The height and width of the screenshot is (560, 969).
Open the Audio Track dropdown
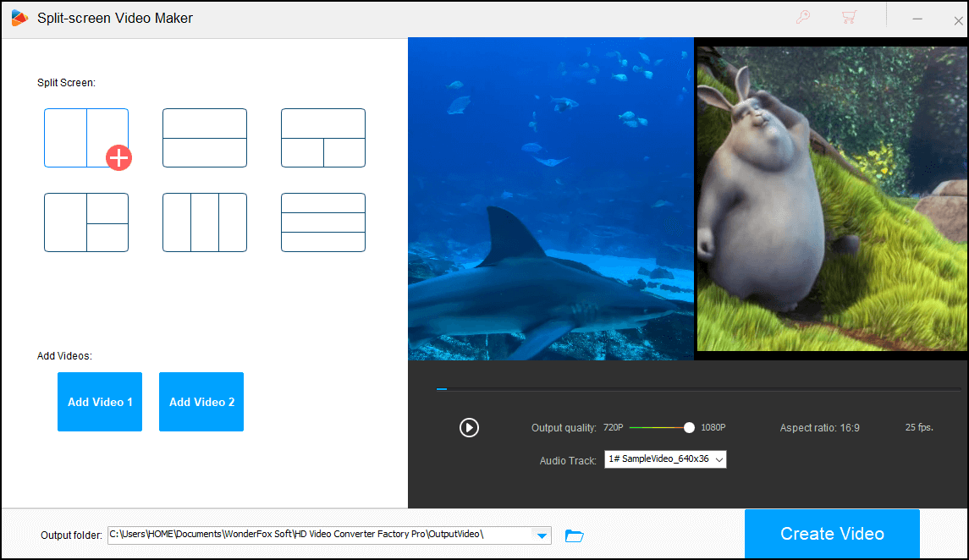pos(665,459)
